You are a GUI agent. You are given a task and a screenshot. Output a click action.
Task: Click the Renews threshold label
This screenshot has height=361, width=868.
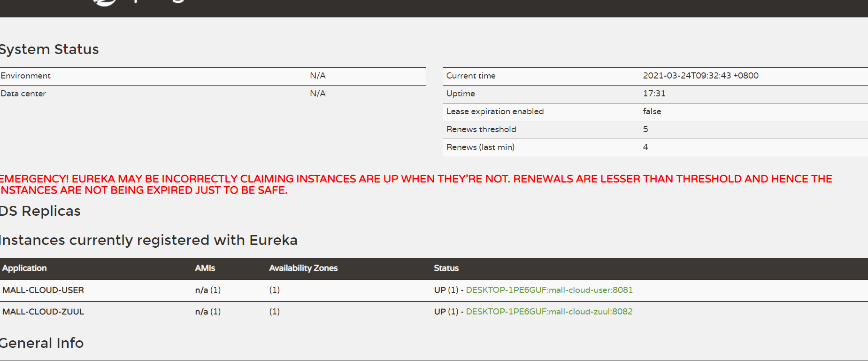coord(481,129)
